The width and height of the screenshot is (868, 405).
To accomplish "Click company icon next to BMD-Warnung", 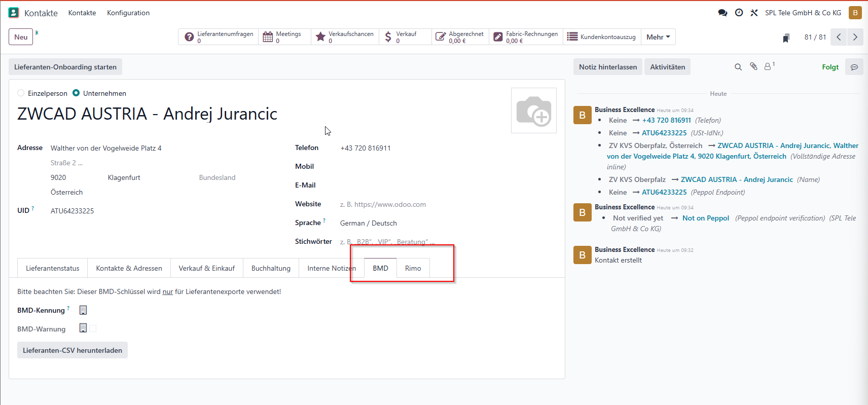I will pos(83,328).
